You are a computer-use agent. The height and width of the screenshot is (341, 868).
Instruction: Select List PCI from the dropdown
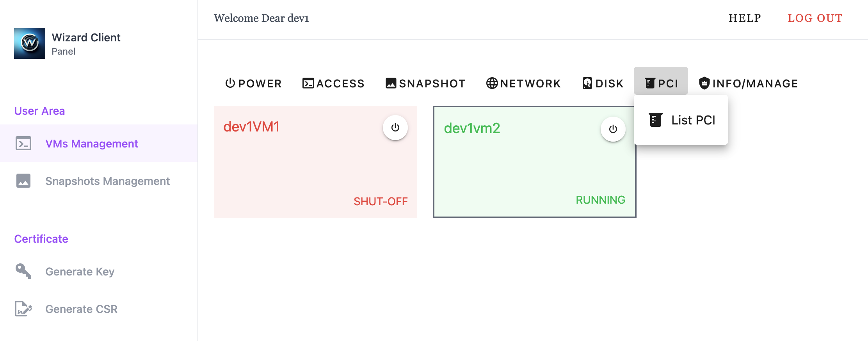(x=693, y=120)
